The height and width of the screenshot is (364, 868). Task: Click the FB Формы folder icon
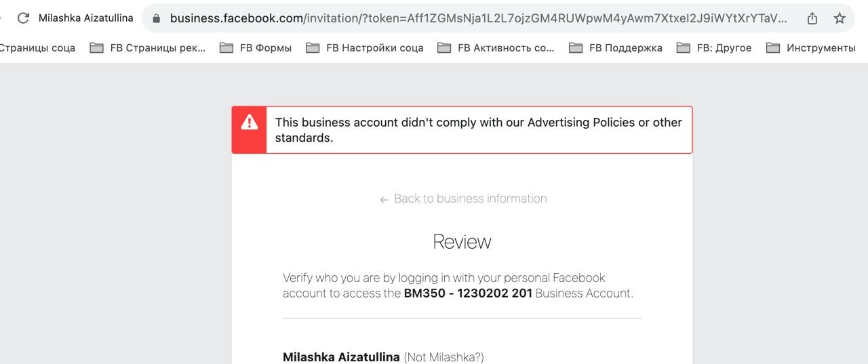click(x=226, y=47)
